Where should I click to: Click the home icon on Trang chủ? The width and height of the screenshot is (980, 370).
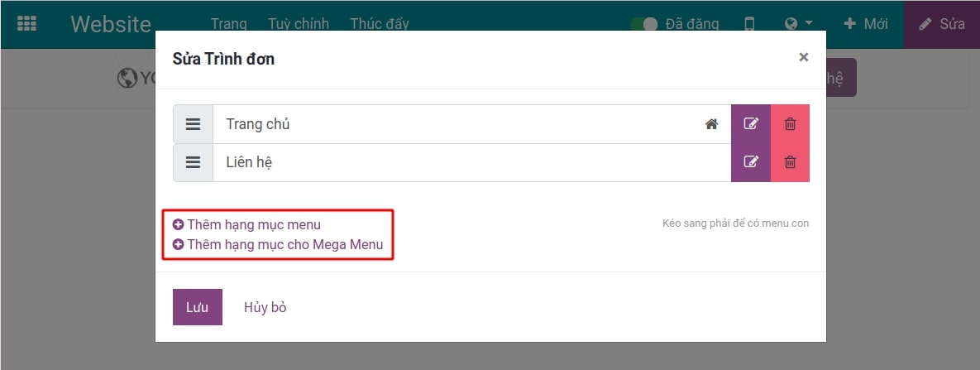711,125
